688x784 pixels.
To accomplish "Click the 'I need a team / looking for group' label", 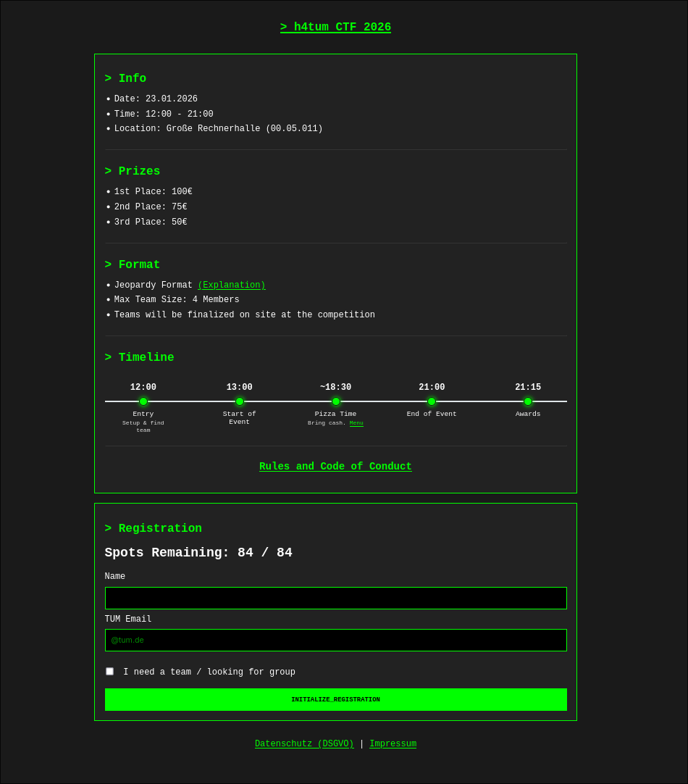I will (209, 672).
